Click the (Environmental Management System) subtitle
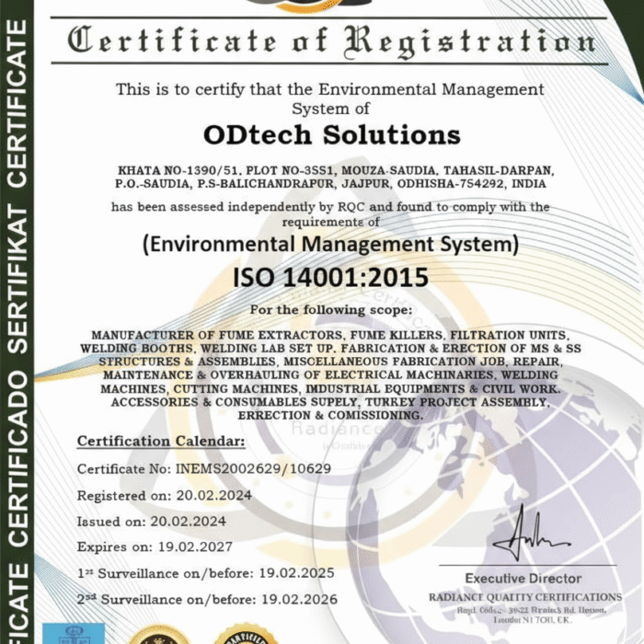 [330, 245]
